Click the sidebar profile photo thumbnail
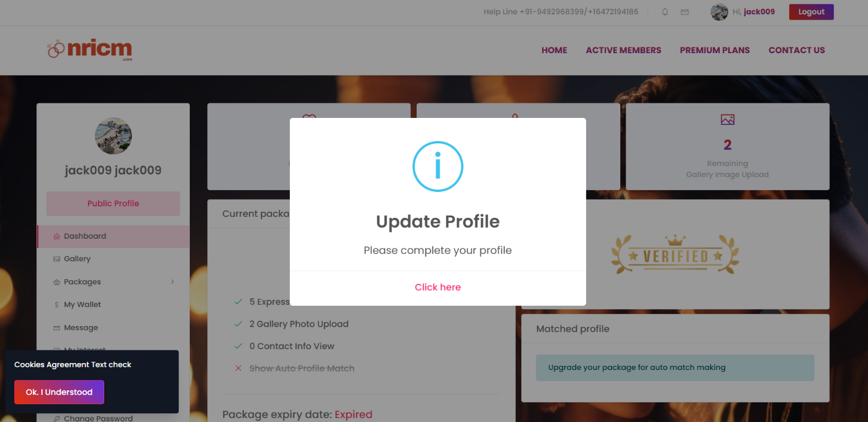Screen dimensions: 868x422 pos(113,136)
